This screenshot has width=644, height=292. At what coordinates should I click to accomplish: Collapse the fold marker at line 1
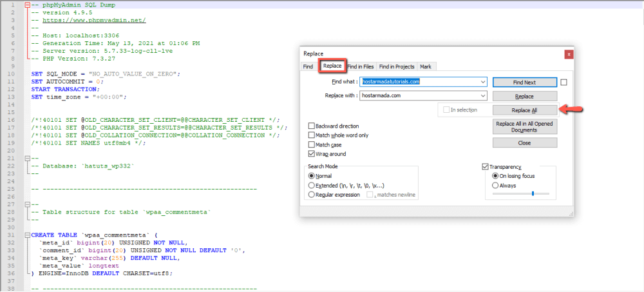tap(27, 5)
